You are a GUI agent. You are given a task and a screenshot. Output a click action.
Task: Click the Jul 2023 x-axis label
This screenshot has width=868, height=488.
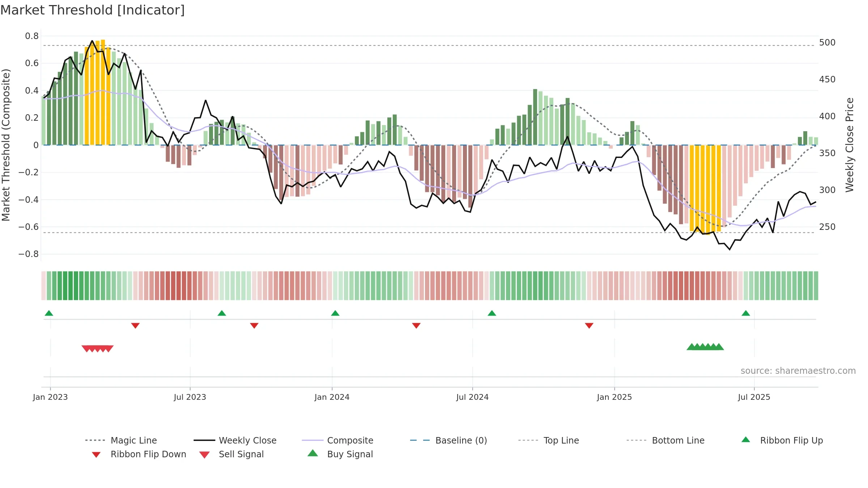click(190, 397)
